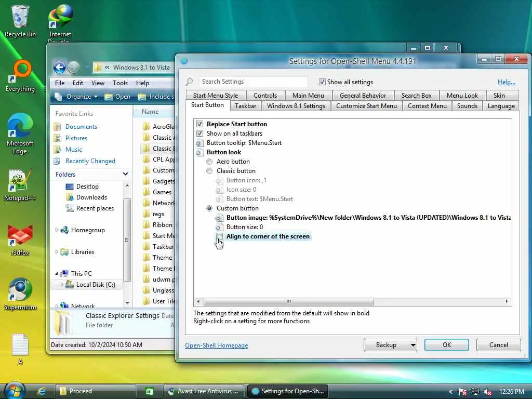This screenshot has width=532, height=399.
Task: Open the View menu in Explorer
Action: click(x=98, y=83)
